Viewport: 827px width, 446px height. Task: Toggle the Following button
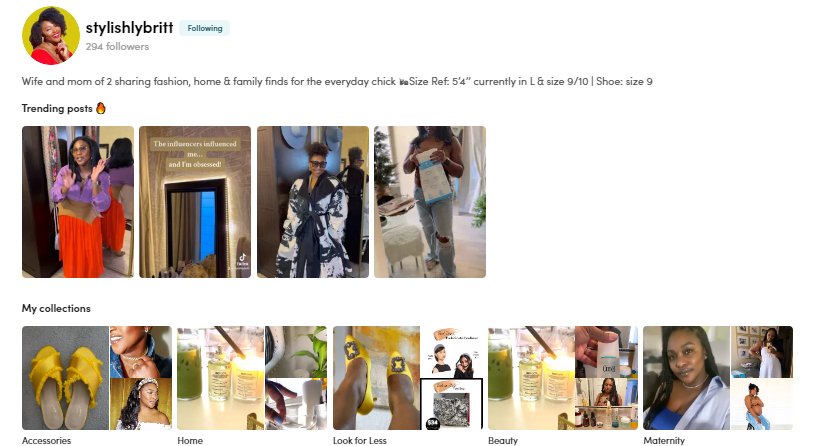205,28
